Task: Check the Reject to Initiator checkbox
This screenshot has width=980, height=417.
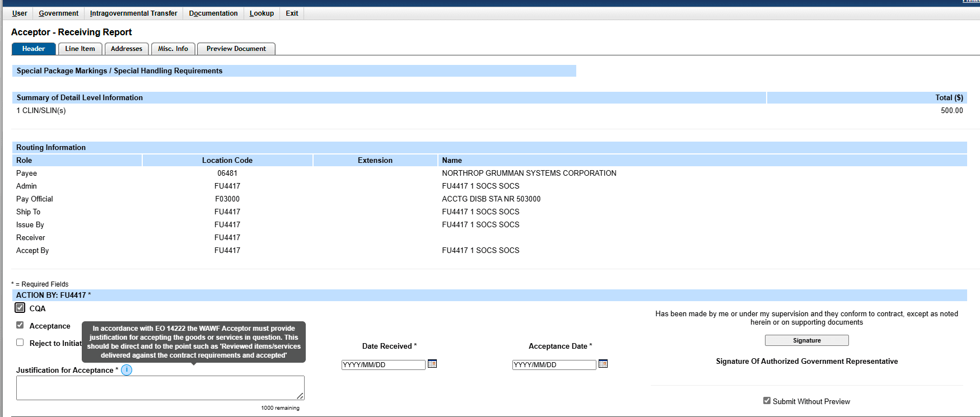Action: 20,343
